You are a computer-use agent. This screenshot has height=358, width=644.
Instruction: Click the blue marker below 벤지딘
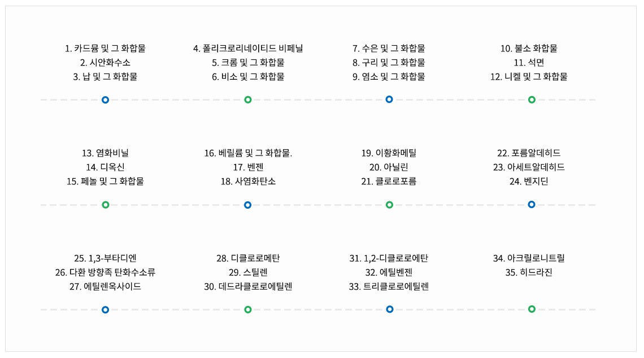click(x=532, y=204)
